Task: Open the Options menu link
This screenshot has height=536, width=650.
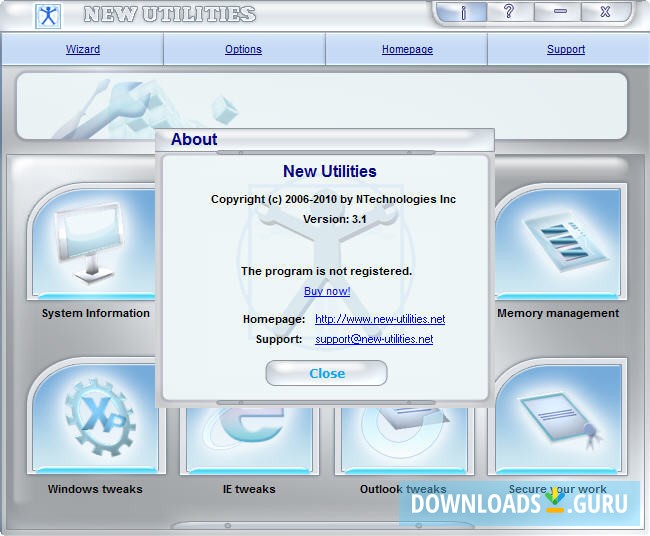Action: (x=243, y=49)
